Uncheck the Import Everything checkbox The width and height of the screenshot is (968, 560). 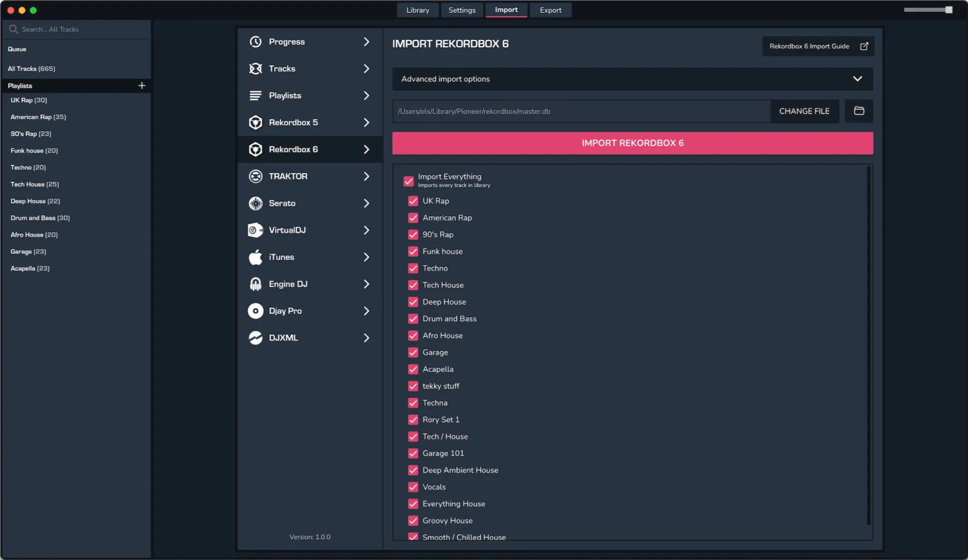tap(408, 181)
